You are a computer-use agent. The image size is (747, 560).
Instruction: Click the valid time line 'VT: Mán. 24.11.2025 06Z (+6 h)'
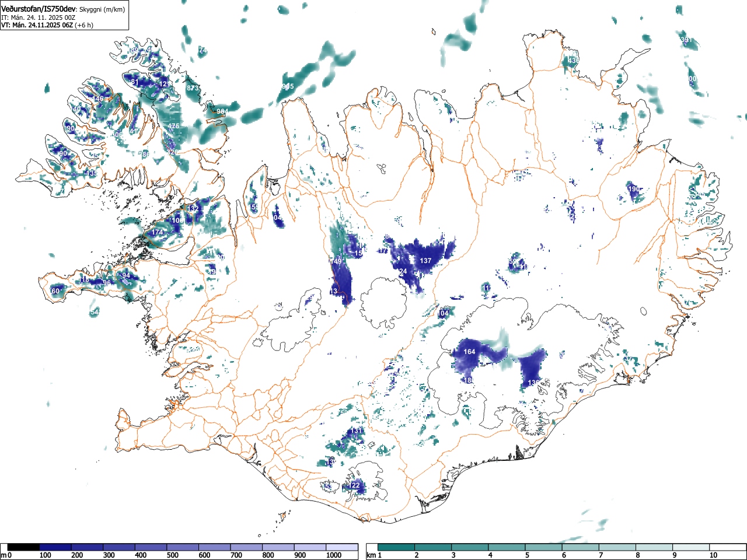(47, 25)
